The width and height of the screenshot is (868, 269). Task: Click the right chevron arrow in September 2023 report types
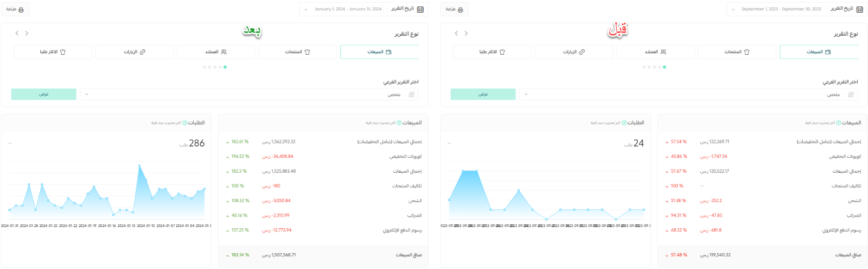tap(466, 33)
